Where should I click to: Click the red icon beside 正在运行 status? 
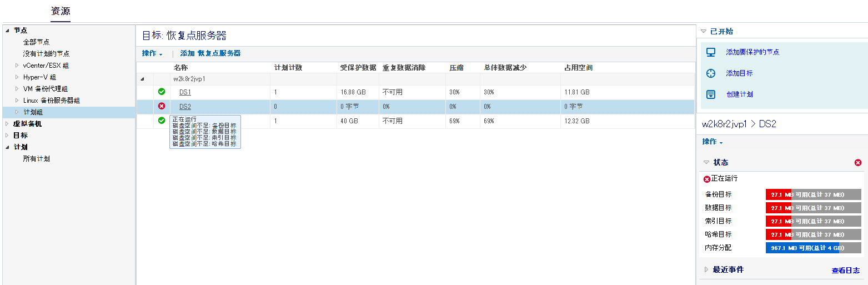(x=707, y=179)
